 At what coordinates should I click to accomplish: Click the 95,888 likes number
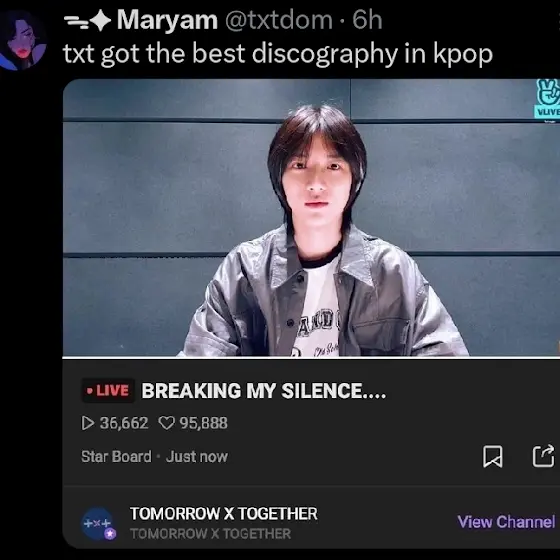[203, 423]
